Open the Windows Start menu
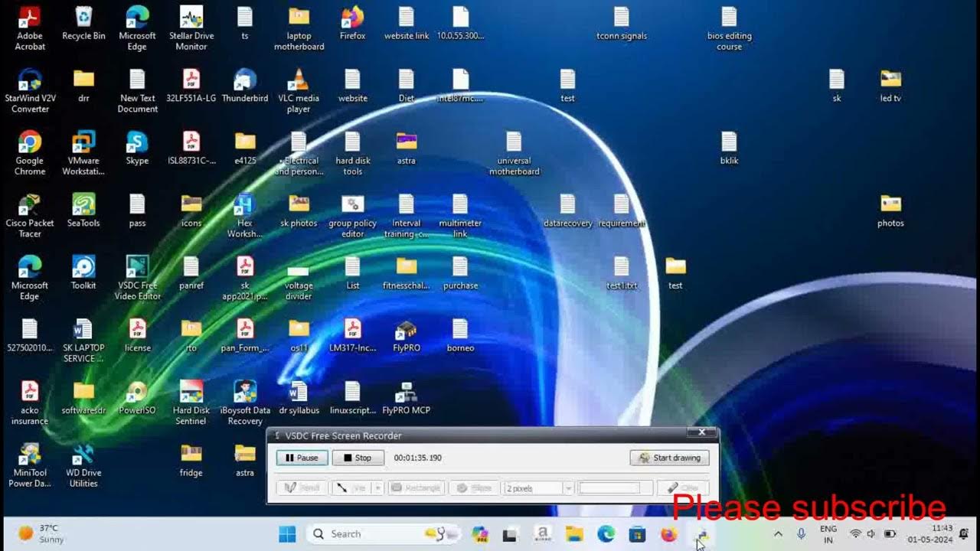Image resolution: width=980 pixels, height=551 pixels. point(287,534)
